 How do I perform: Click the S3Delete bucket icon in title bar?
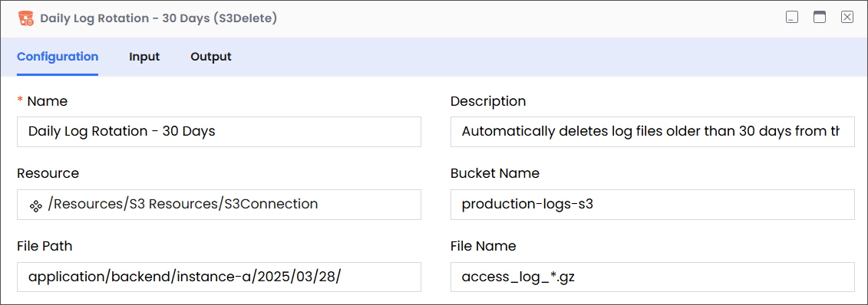[25, 18]
